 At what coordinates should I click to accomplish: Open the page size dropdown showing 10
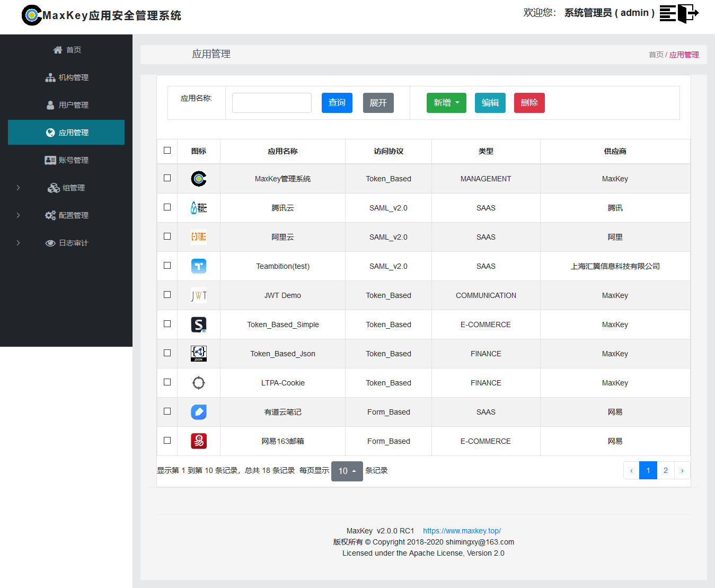[x=347, y=471]
